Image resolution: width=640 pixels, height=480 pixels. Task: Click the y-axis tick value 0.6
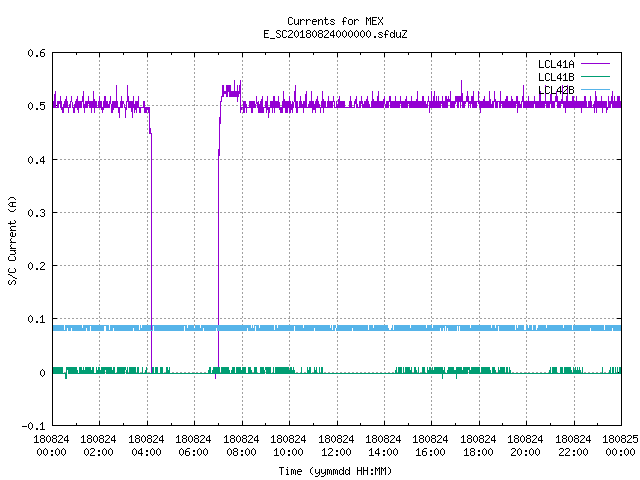[x=36, y=53]
